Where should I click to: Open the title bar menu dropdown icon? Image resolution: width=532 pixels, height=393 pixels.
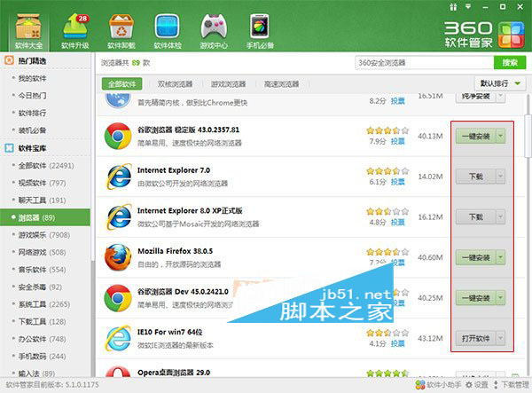coord(468,6)
